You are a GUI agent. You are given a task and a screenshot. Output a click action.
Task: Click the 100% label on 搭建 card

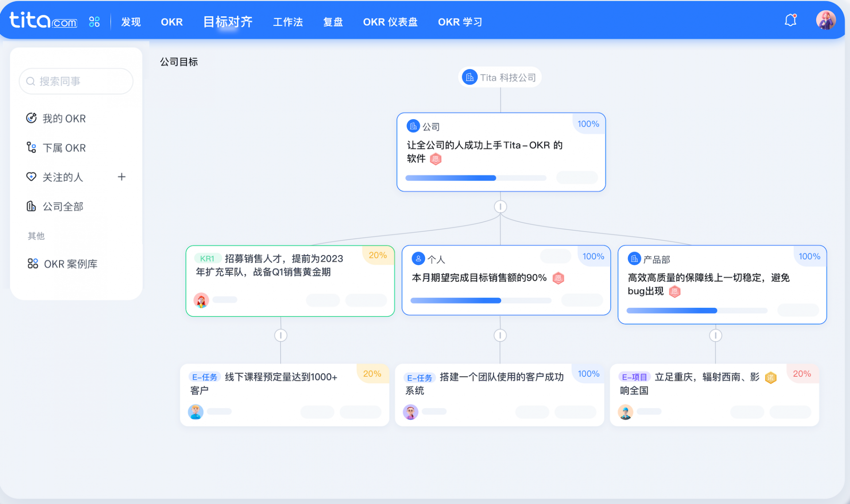[588, 374]
